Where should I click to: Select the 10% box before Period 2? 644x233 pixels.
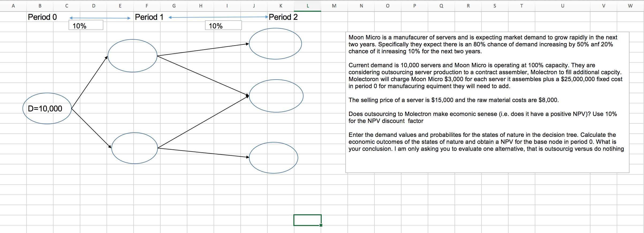(223, 25)
